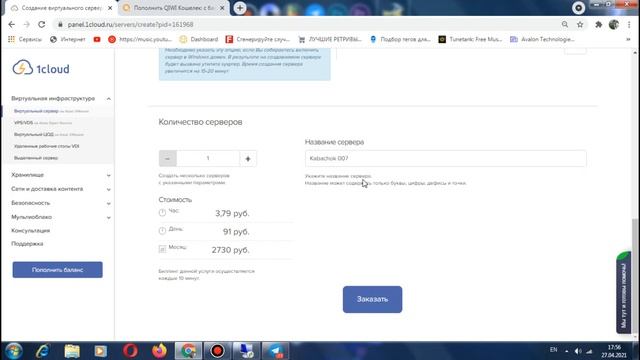Bookmark this page with the star icon
This screenshot has width=640, height=360.
[580, 24]
